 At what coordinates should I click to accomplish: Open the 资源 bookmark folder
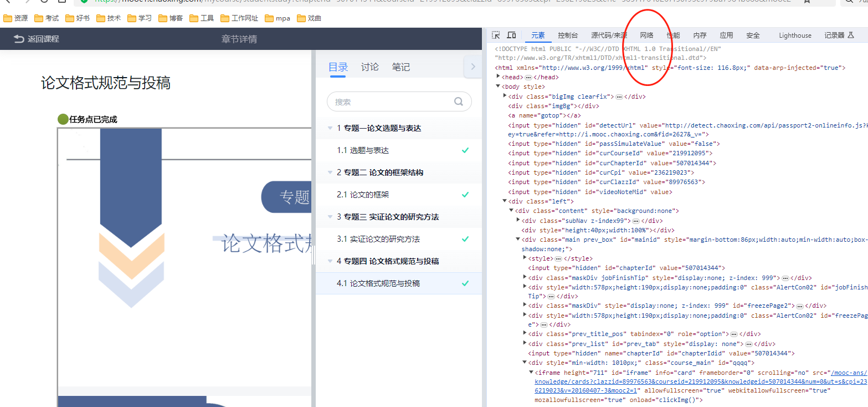(x=16, y=18)
